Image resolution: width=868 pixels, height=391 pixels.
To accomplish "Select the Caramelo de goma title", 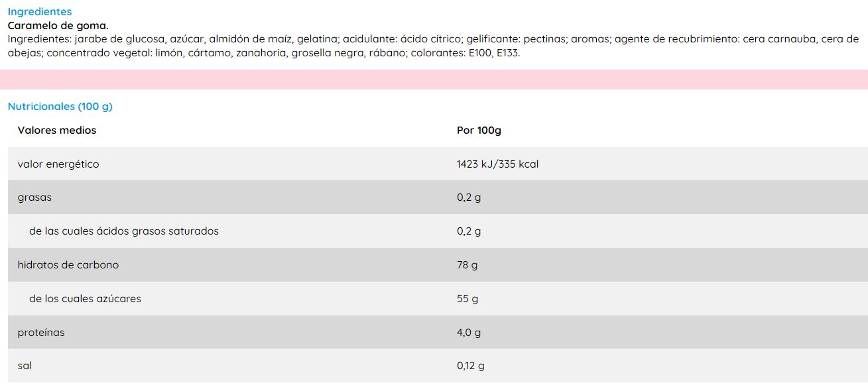I will 58,26.
